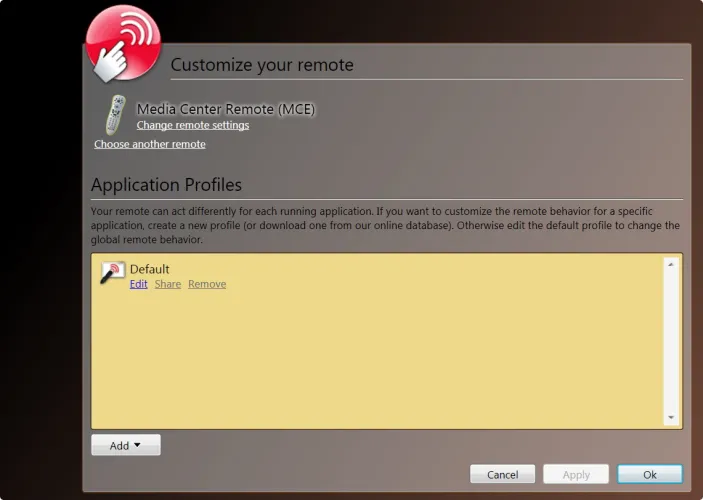703x500 pixels.
Task: Click the profile list scroll up arrow
Action: [x=671, y=265]
